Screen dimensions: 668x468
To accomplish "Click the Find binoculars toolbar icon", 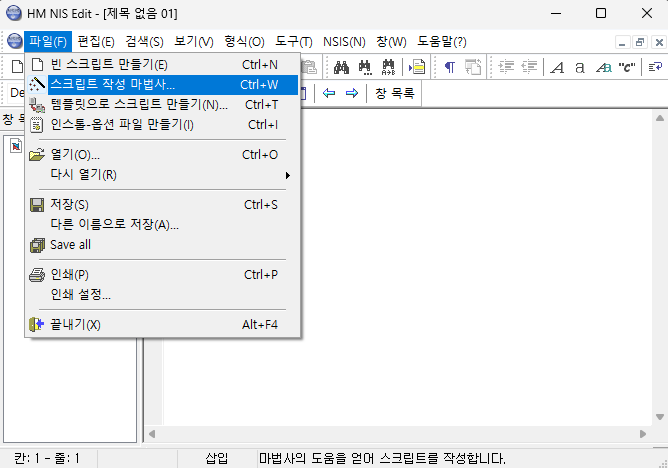I will pyautogui.click(x=341, y=67).
